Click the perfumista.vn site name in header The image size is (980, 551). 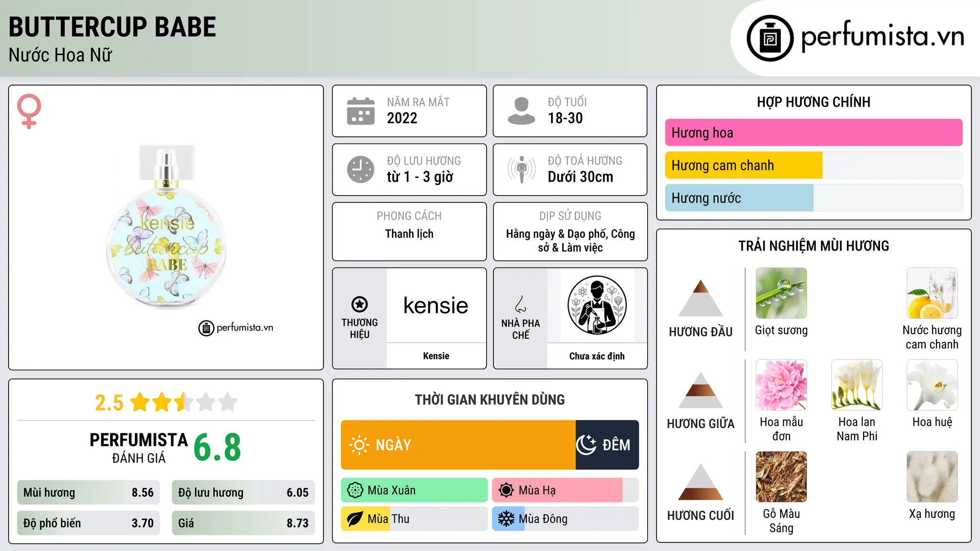point(882,36)
